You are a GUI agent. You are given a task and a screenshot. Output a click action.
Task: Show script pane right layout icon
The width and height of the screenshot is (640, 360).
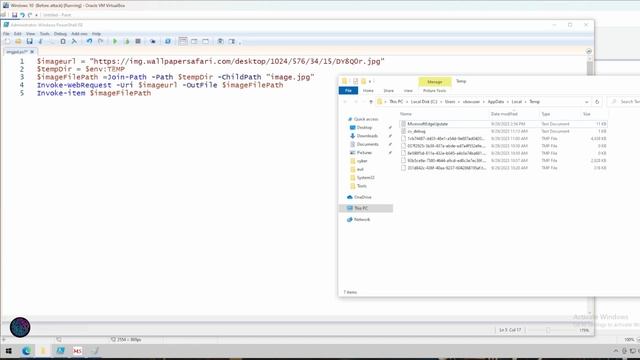point(194,42)
